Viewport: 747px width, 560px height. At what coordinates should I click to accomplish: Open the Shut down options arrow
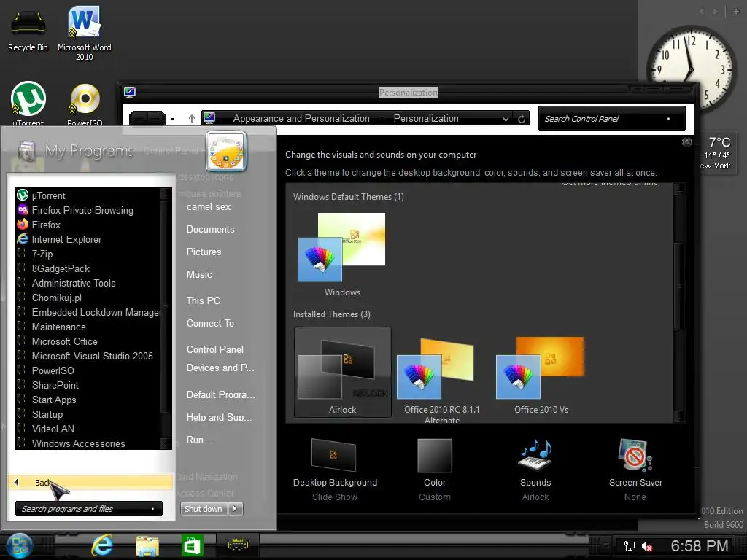(x=236, y=509)
